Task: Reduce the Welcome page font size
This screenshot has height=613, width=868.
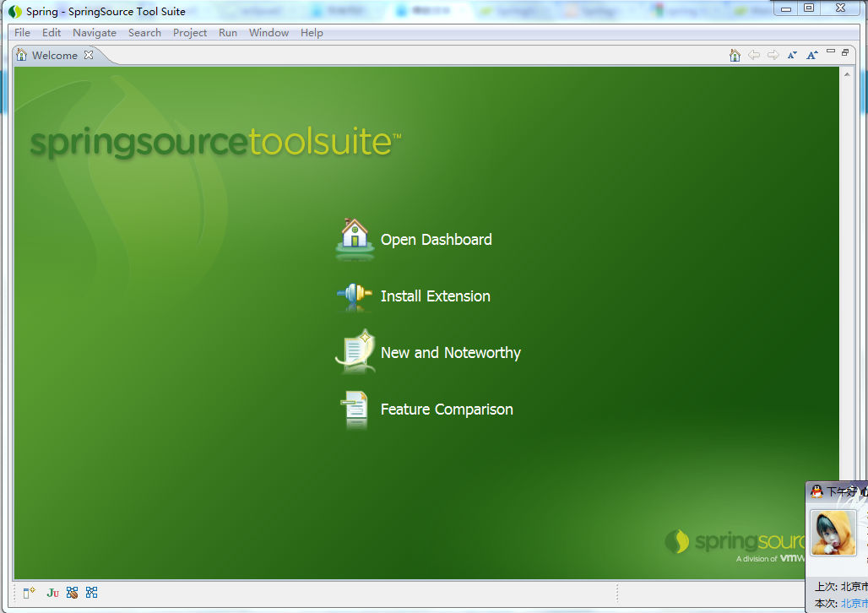Action: coord(792,55)
